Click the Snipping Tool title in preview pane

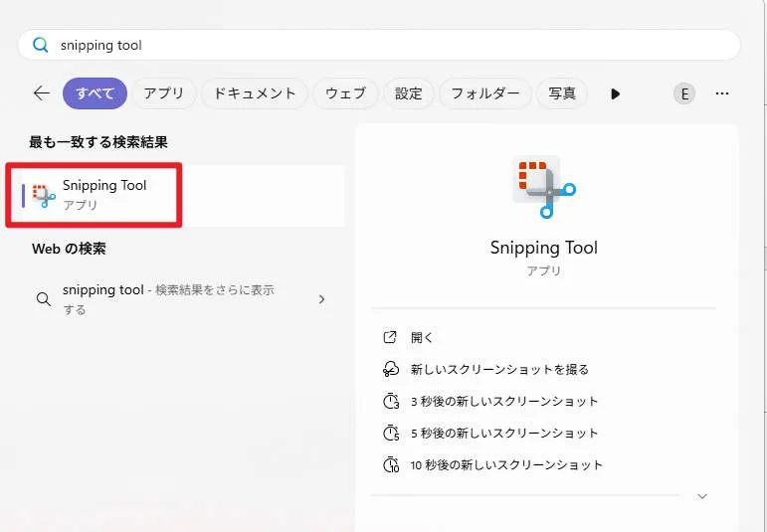(544, 248)
